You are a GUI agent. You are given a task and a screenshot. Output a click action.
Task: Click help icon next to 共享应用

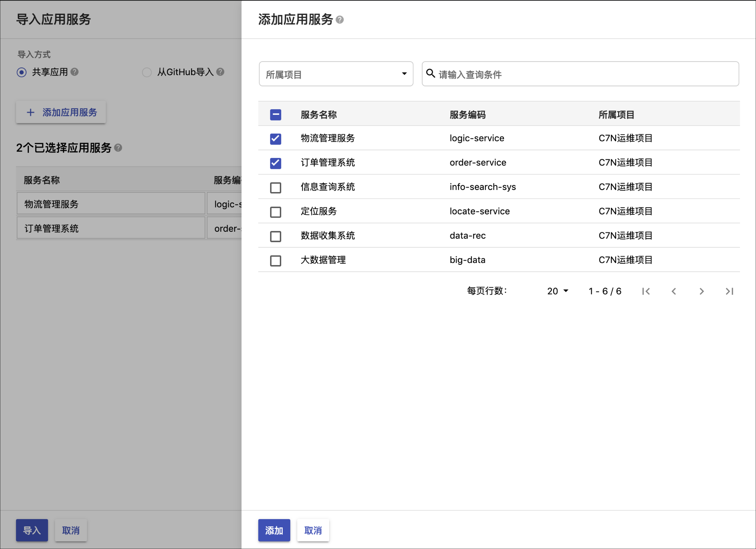pos(75,72)
